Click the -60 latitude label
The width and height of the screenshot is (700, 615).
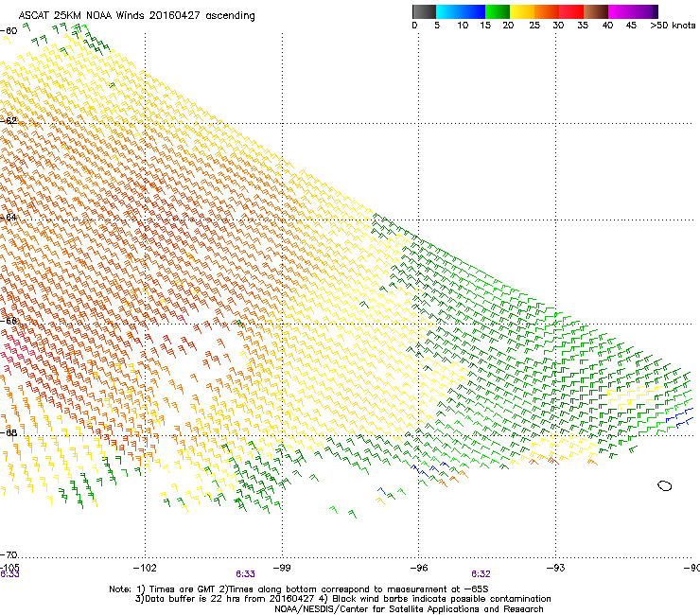pos(9,30)
